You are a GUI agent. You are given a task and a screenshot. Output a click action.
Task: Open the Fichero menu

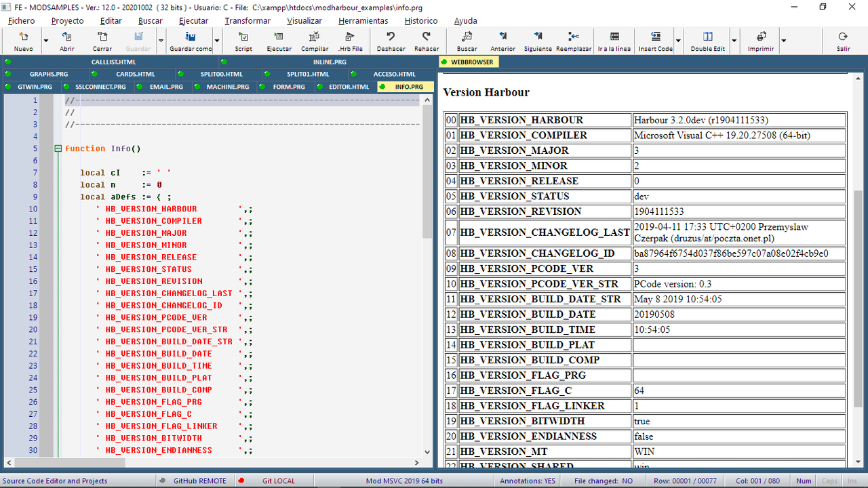tap(21, 21)
